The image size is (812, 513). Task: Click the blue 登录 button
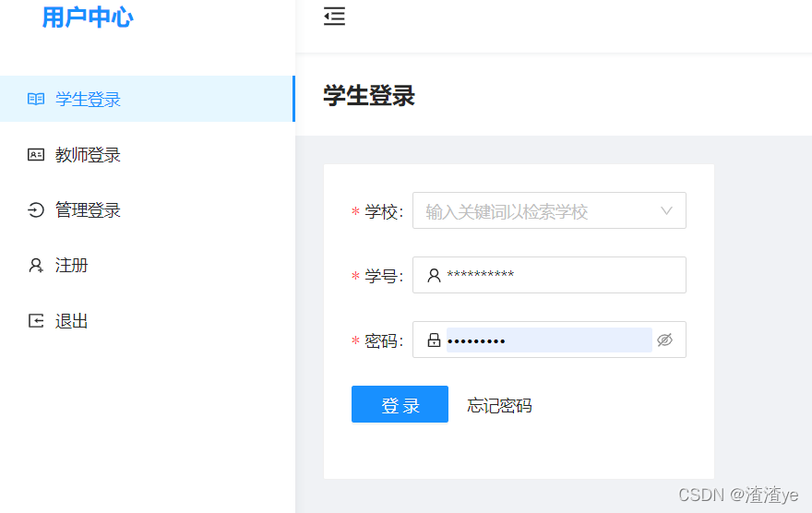(x=400, y=404)
